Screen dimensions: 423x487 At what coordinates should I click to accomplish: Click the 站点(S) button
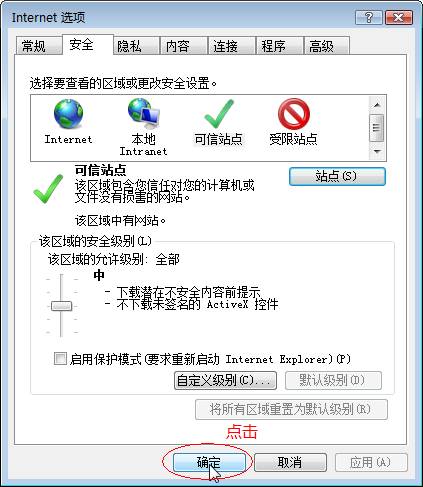[x=337, y=176]
